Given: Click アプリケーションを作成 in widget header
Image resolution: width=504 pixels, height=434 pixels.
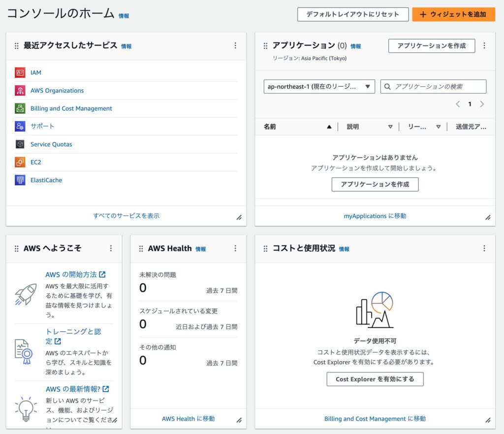Looking at the screenshot, I should (x=431, y=46).
